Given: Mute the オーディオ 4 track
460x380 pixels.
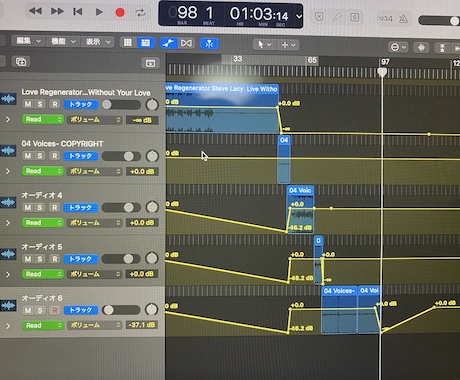Looking at the screenshot, I should (x=28, y=207).
